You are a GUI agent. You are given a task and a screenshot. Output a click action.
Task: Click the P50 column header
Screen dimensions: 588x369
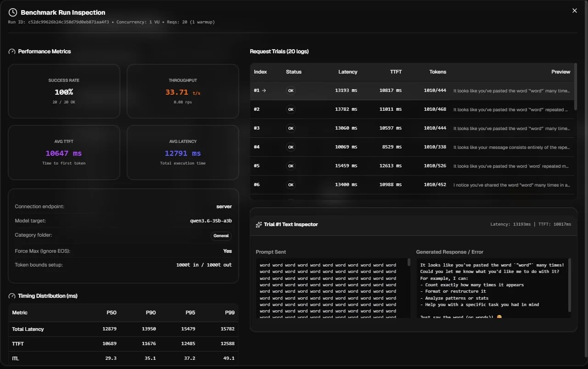112,312
